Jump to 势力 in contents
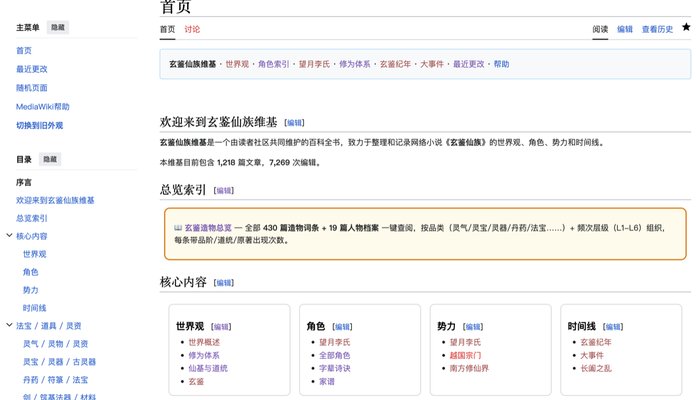This screenshot has width=700, height=400. pyautogui.click(x=31, y=290)
